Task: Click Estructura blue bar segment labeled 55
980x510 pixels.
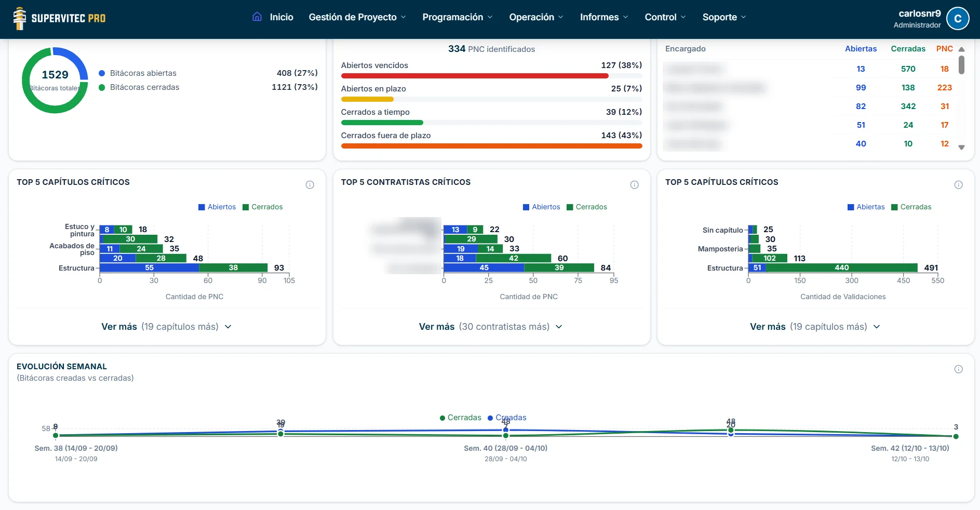Action: (x=149, y=268)
